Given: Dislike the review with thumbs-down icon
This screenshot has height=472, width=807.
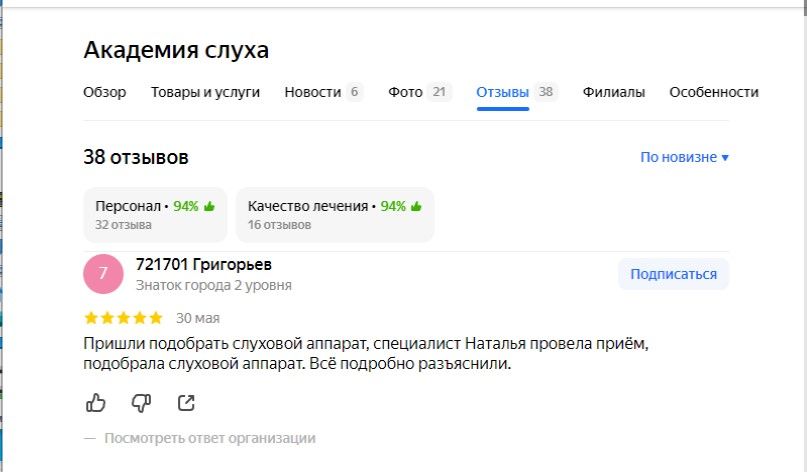Looking at the screenshot, I should (141, 403).
